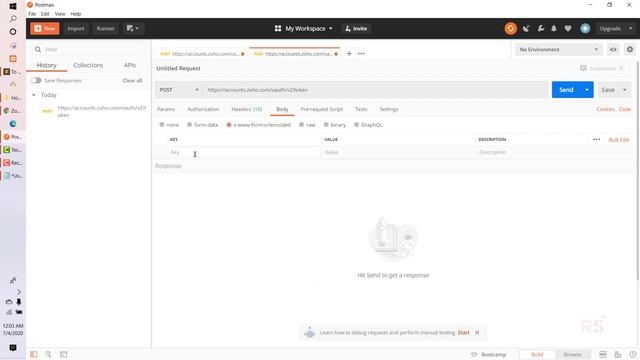Select the GraphQL body type
Image resolution: width=640 pixels, height=360 pixels.
pos(368,125)
